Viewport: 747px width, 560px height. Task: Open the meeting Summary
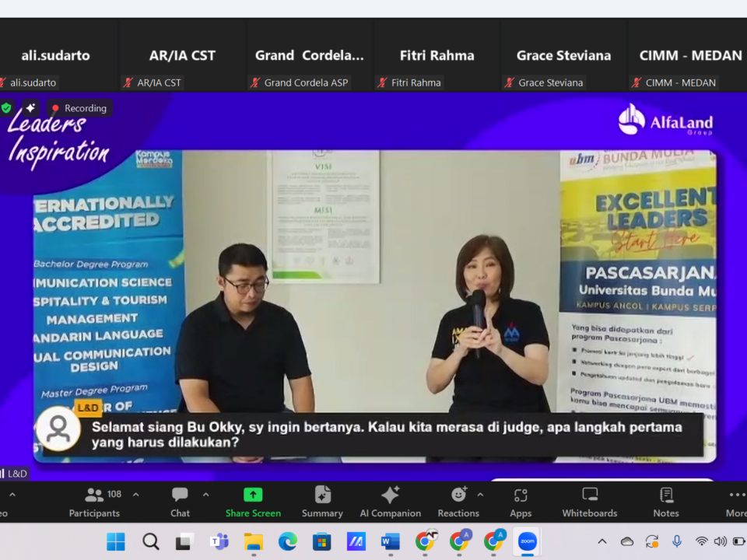click(x=322, y=502)
